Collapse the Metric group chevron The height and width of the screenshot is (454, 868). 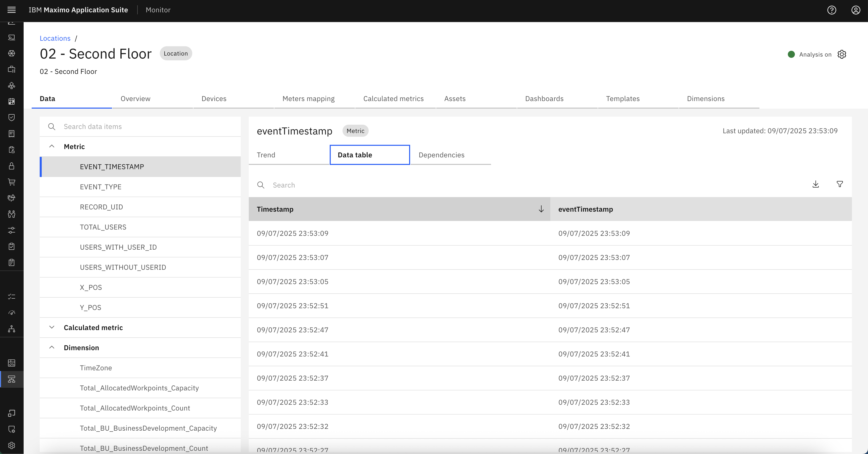(52, 146)
